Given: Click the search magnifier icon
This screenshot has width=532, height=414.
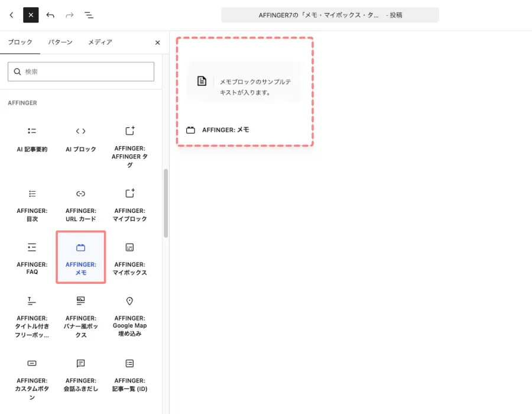Looking at the screenshot, I should click(x=17, y=72).
